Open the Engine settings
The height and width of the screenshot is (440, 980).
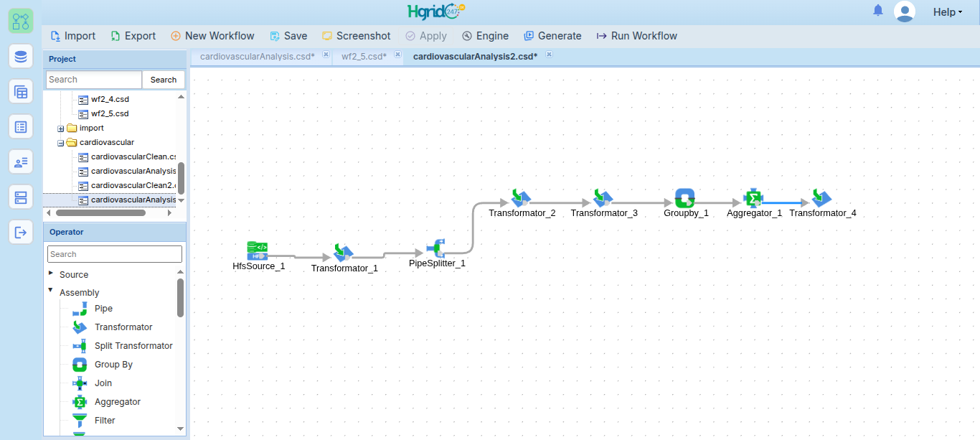tap(485, 36)
